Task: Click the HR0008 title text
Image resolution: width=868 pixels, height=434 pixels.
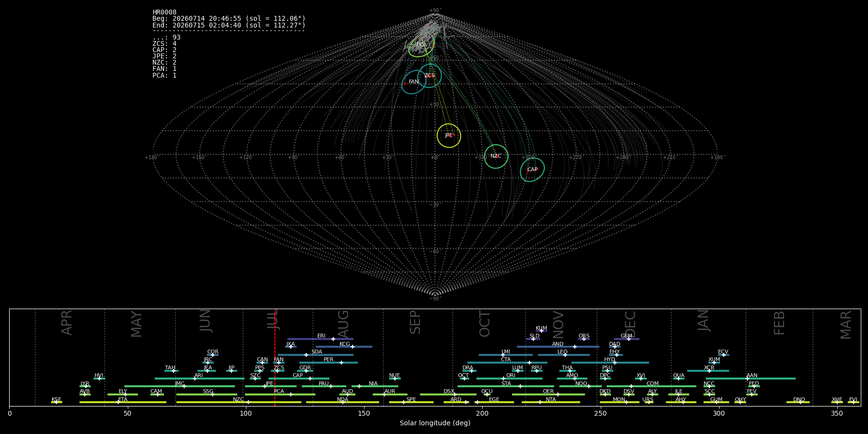Action: tap(164, 13)
